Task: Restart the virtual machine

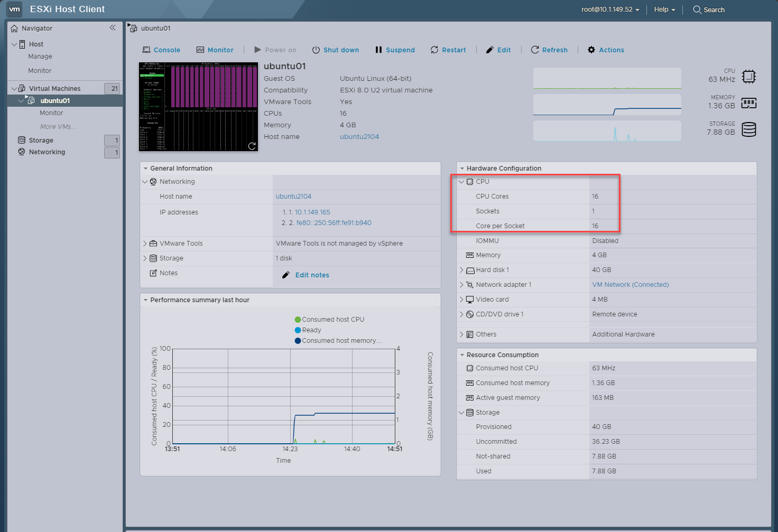Action: point(448,50)
